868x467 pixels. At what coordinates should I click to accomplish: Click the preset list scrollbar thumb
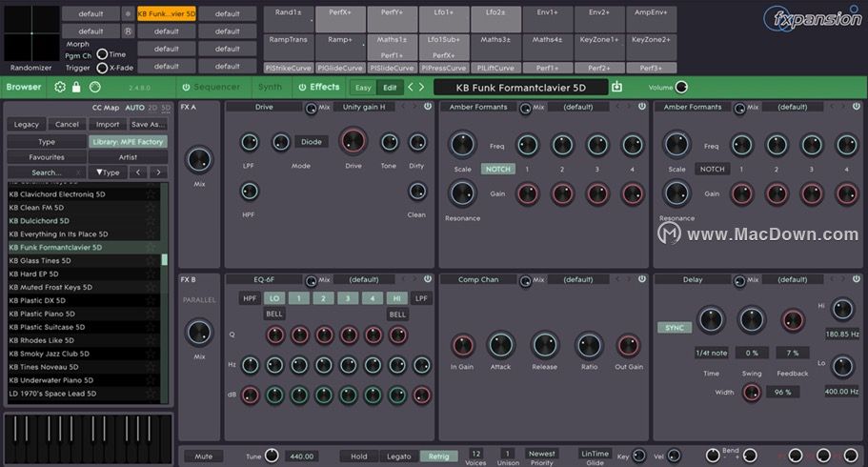pyautogui.click(x=165, y=259)
